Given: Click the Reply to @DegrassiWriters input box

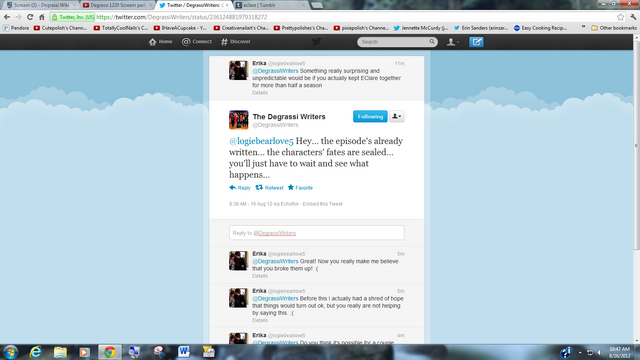Looking at the screenshot, I should point(316,233).
